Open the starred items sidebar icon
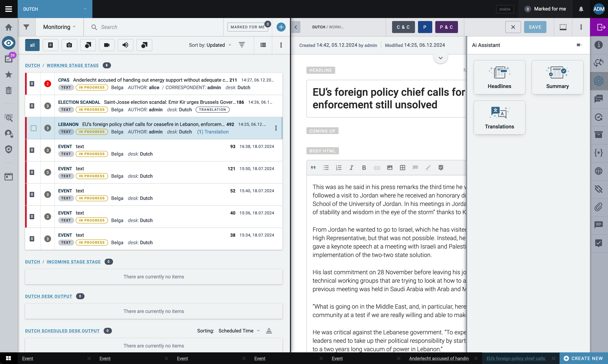This screenshot has width=608, height=364. click(x=9, y=75)
